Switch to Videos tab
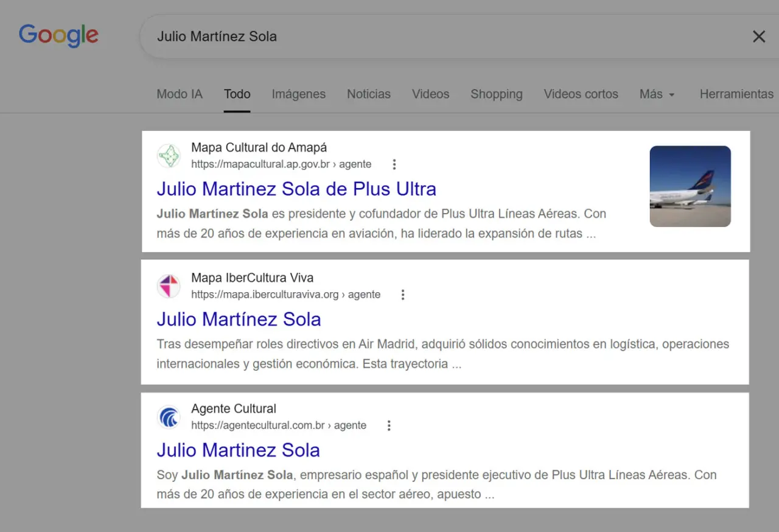This screenshot has height=532, width=779. pos(430,94)
